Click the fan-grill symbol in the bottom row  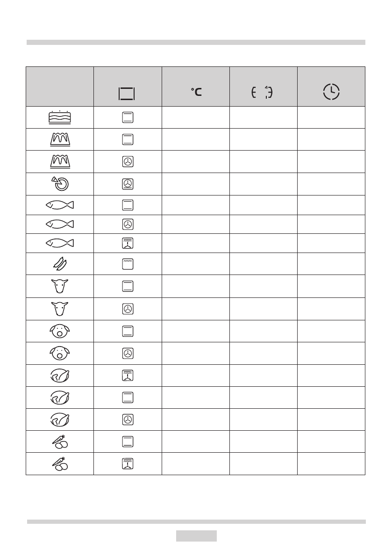click(128, 463)
